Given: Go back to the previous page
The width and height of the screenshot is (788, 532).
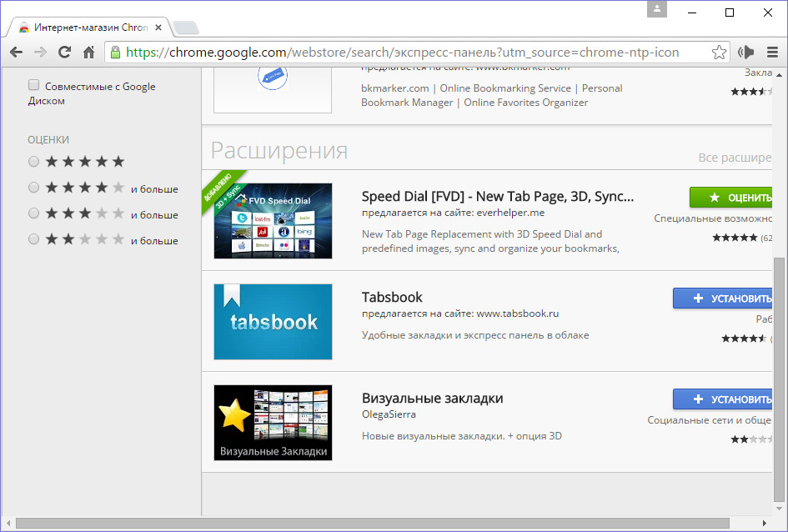Looking at the screenshot, I should [16, 53].
